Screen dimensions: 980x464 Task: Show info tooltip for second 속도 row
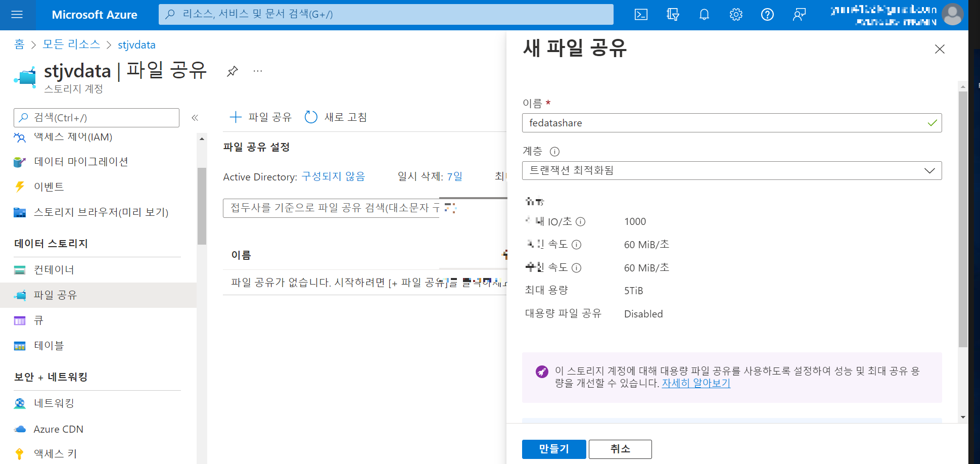pos(576,268)
